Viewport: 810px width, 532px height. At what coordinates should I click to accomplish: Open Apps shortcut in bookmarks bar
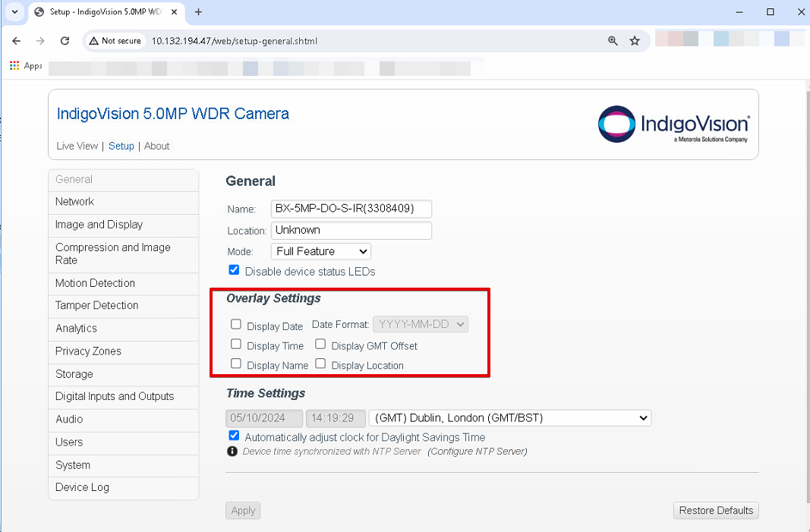(26, 65)
